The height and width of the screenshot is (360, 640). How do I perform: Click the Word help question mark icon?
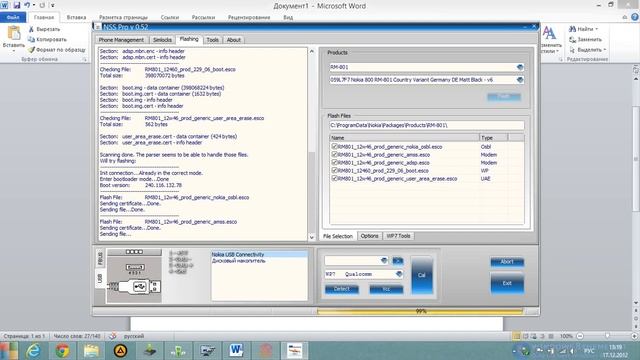(x=635, y=17)
